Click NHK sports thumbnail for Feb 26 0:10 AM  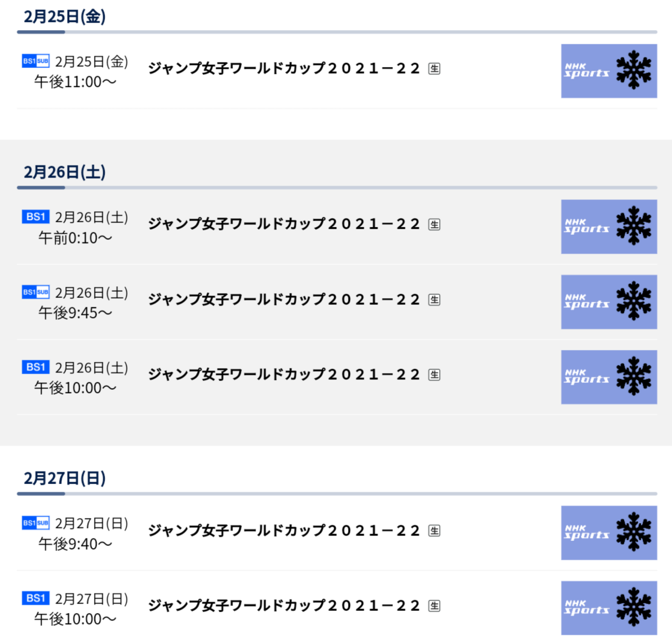pos(609,227)
